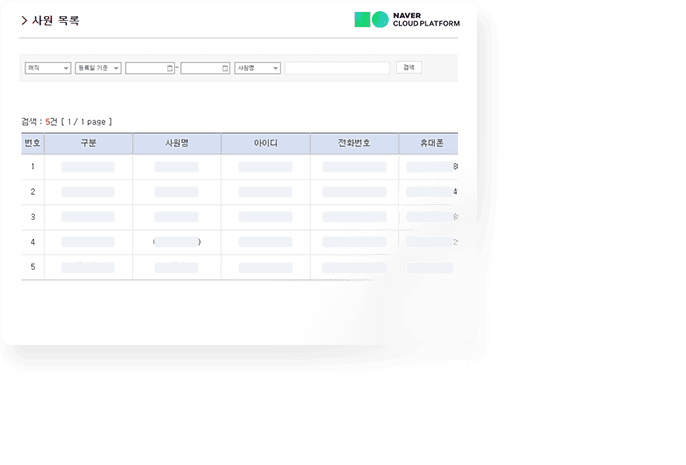Select the ID cell in row 2

click(265, 192)
